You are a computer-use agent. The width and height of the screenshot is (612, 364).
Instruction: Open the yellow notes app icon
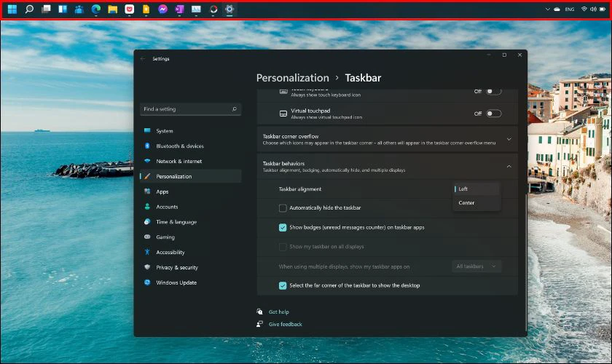click(x=146, y=9)
